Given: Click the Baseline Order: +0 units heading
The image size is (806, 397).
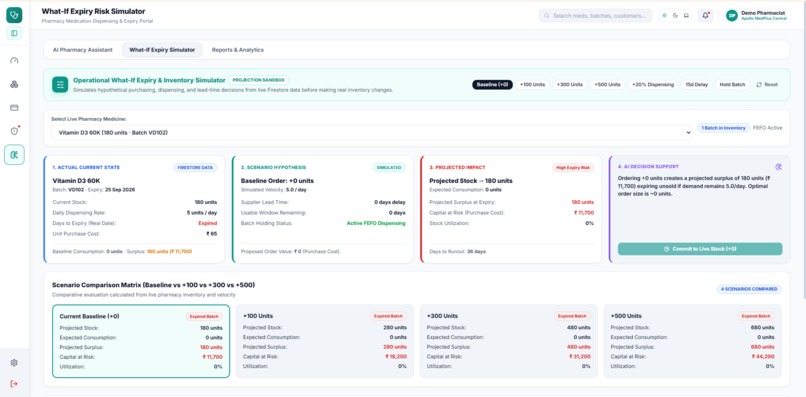Looking at the screenshot, I should click(277, 181).
